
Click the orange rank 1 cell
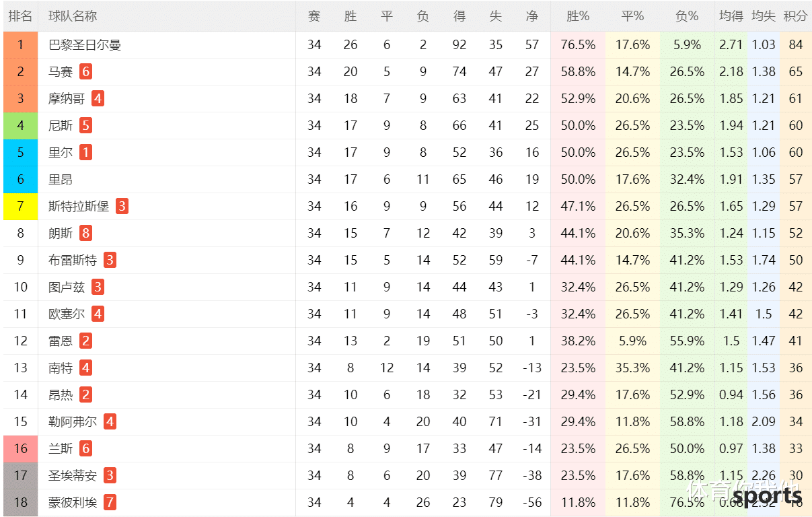(x=20, y=45)
